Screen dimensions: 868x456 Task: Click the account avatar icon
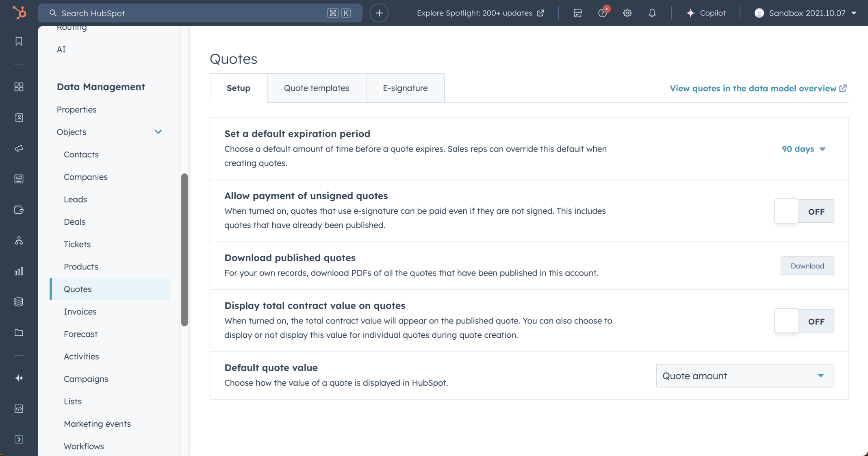(759, 13)
